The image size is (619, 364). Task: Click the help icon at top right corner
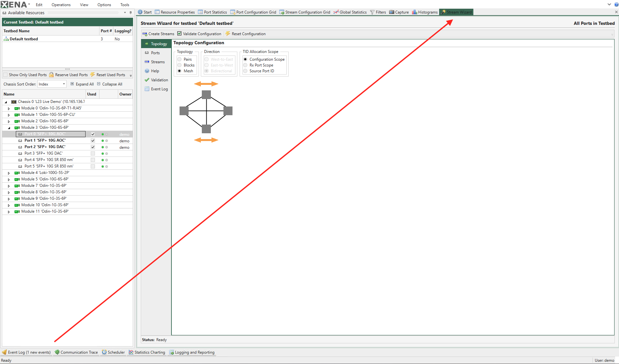616,5
